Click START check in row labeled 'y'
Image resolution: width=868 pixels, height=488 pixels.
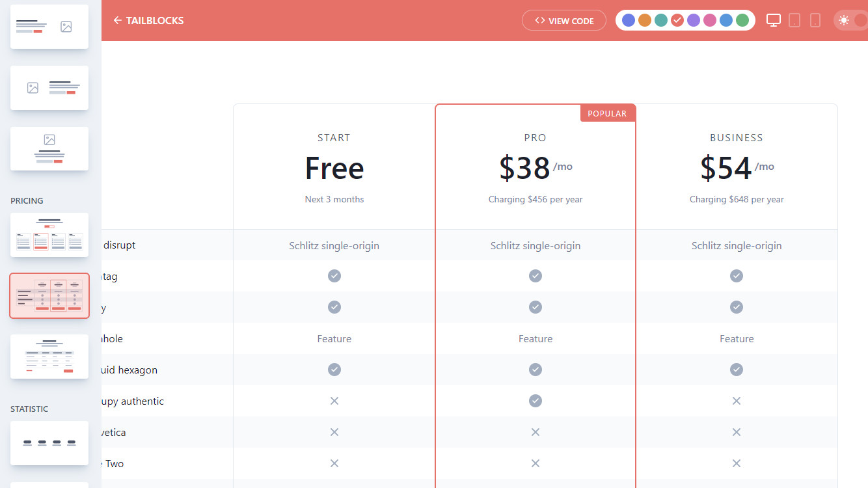click(x=334, y=306)
